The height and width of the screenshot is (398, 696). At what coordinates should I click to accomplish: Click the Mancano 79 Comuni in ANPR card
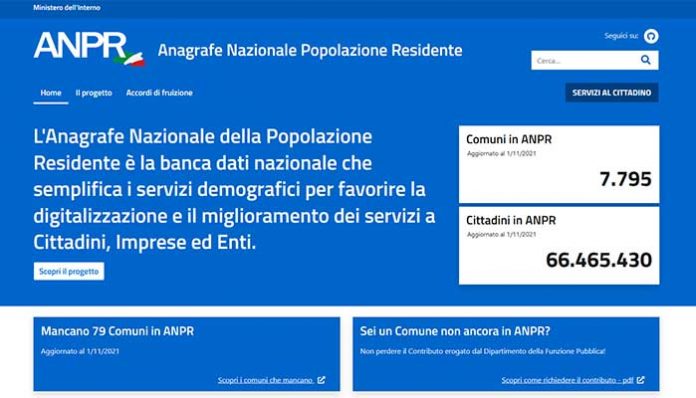coord(187,354)
